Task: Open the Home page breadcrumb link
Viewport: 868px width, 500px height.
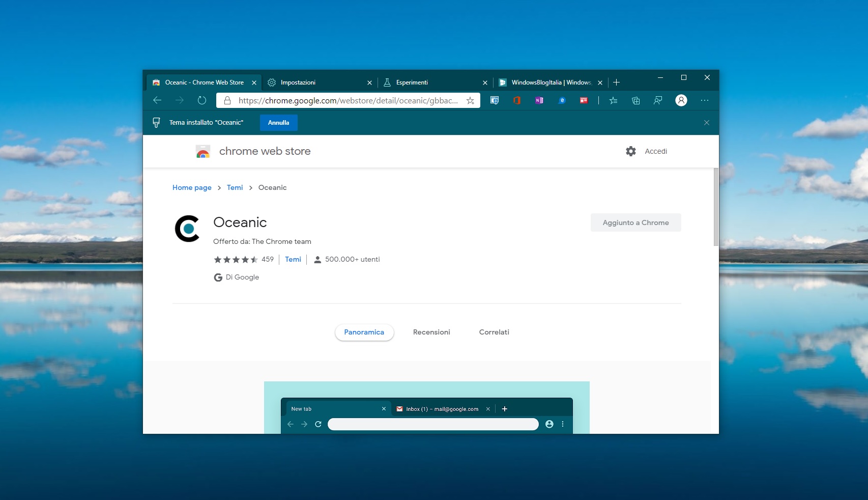Action: coord(192,187)
